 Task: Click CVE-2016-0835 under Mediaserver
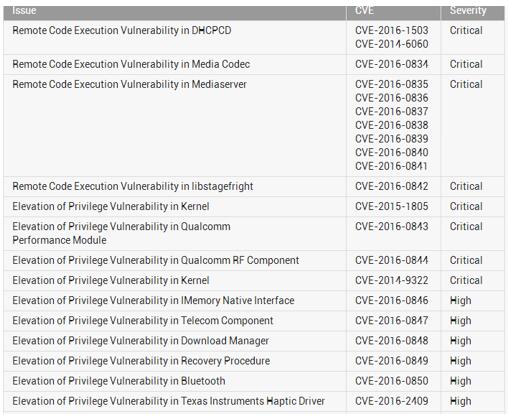(x=392, y=84)
